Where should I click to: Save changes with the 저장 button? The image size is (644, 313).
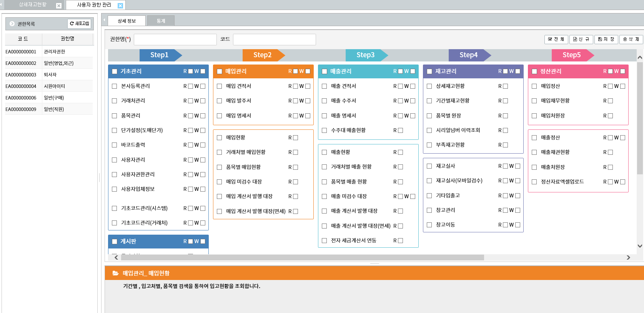click(x=606, y=39)
